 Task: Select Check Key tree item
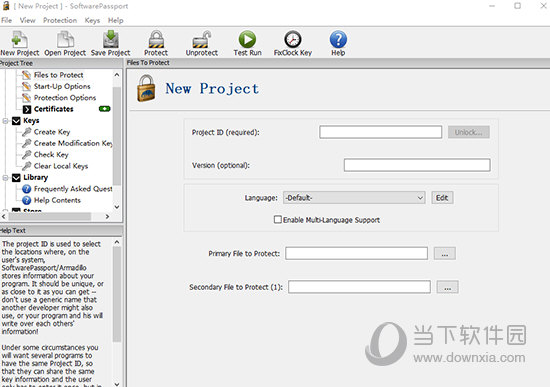coord(51,155)
